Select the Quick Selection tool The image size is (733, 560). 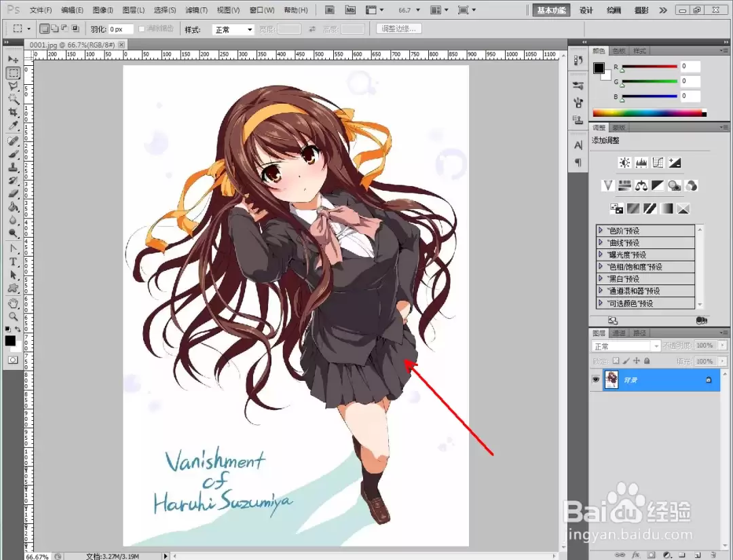tap(13, 99)
